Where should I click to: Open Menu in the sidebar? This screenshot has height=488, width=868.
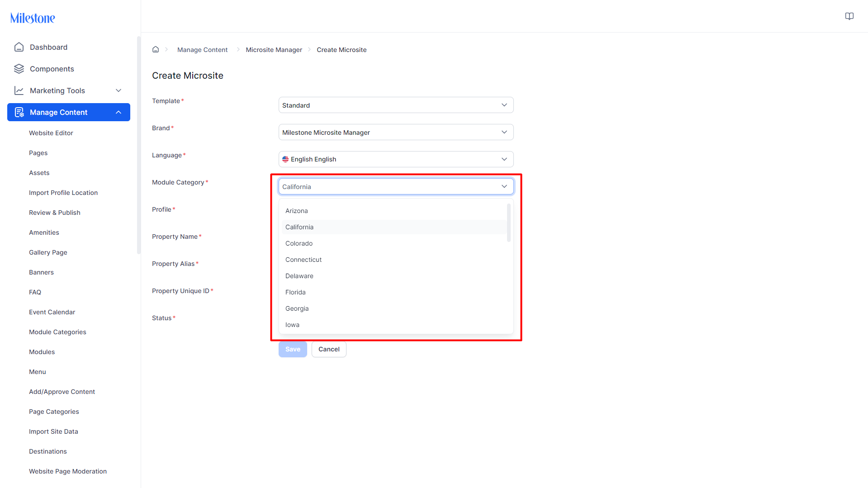click(38, 372)
